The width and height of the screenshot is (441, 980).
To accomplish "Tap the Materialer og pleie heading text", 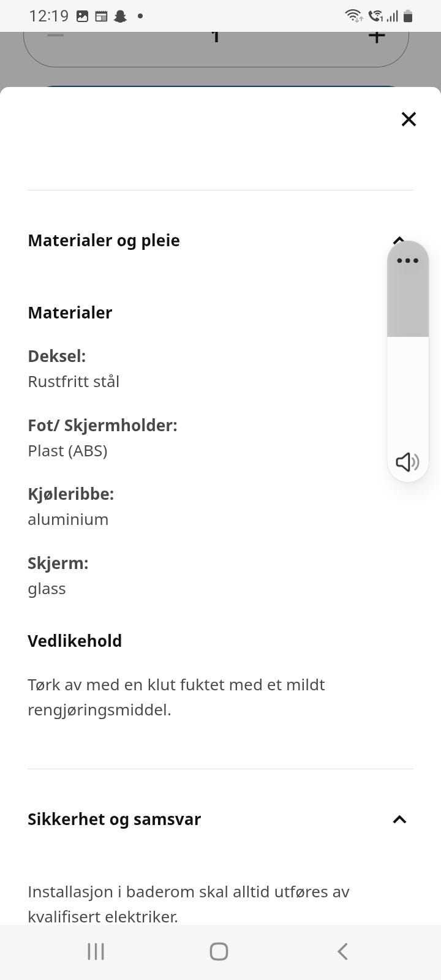I will (x=104, y=240).
